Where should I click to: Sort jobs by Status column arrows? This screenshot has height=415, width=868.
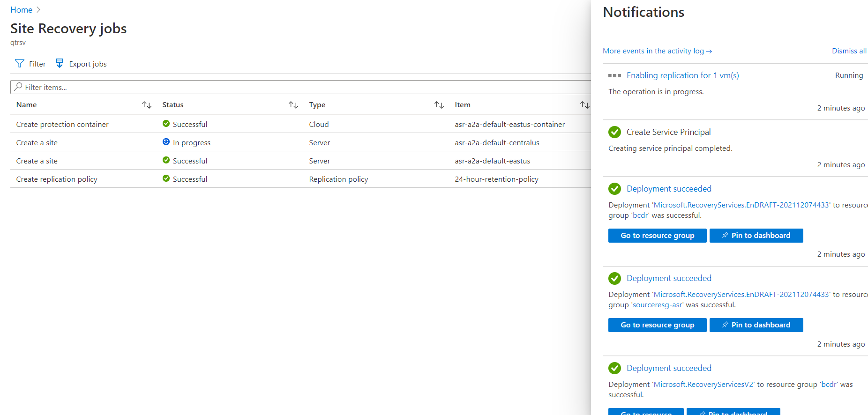(293, 105)
